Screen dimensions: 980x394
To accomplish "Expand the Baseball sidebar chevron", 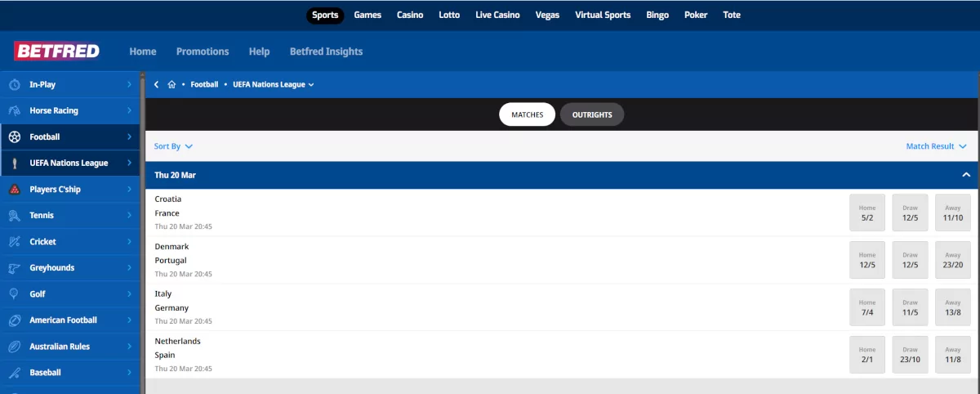I will [x=129, y=372].
